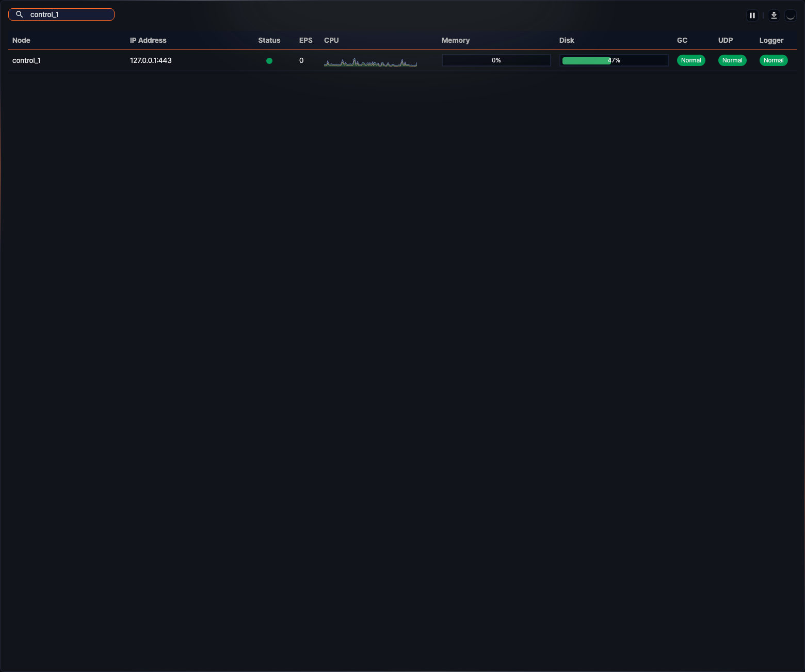
Task: Select the Disk column header
Action: point(566,40)
